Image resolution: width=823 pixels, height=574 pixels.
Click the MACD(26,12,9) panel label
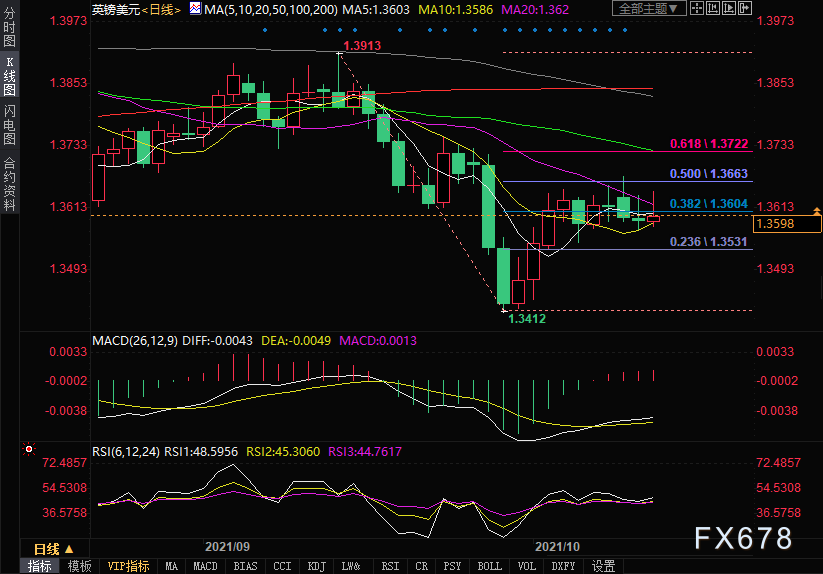pos(135,341)
